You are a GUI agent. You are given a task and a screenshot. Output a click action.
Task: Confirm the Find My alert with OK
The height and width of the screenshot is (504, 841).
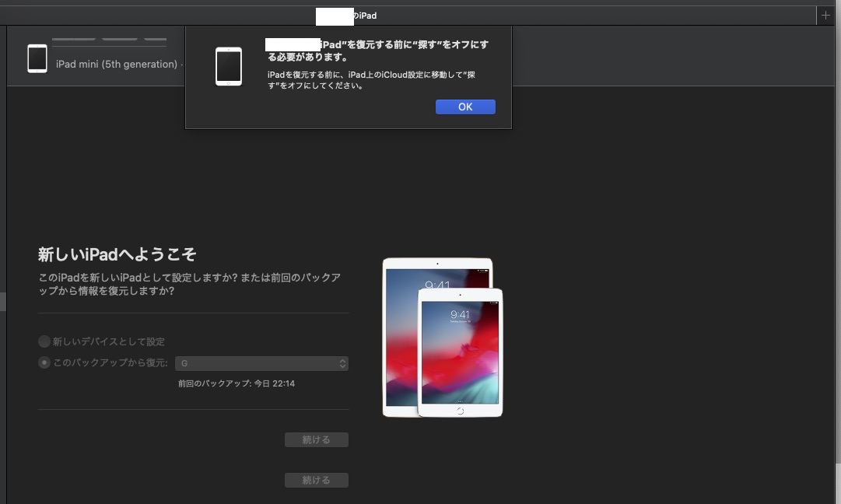[x=465, y=107]
